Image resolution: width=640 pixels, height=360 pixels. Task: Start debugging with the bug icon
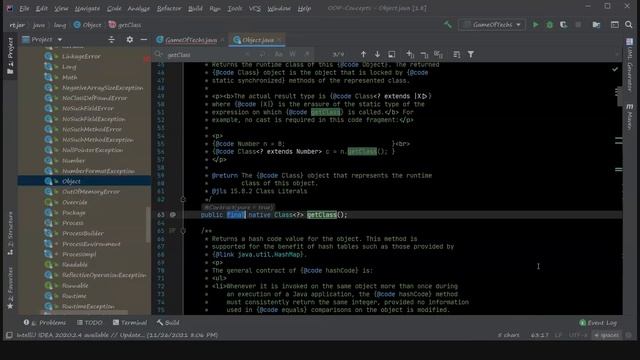coord(549,25)
